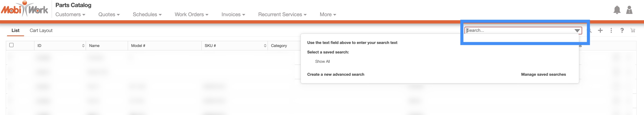Toggle the search box dropdown arrow
This screenshot has height=115, width=644.
tap(577, 31)
